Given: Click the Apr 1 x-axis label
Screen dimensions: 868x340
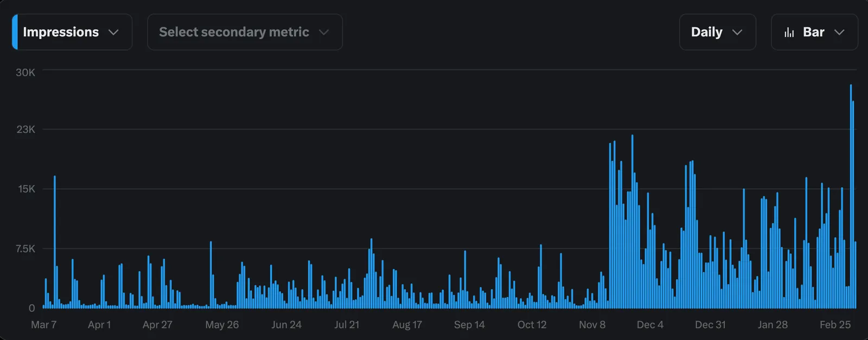Looking at the screenshot, I should point(99,324).
